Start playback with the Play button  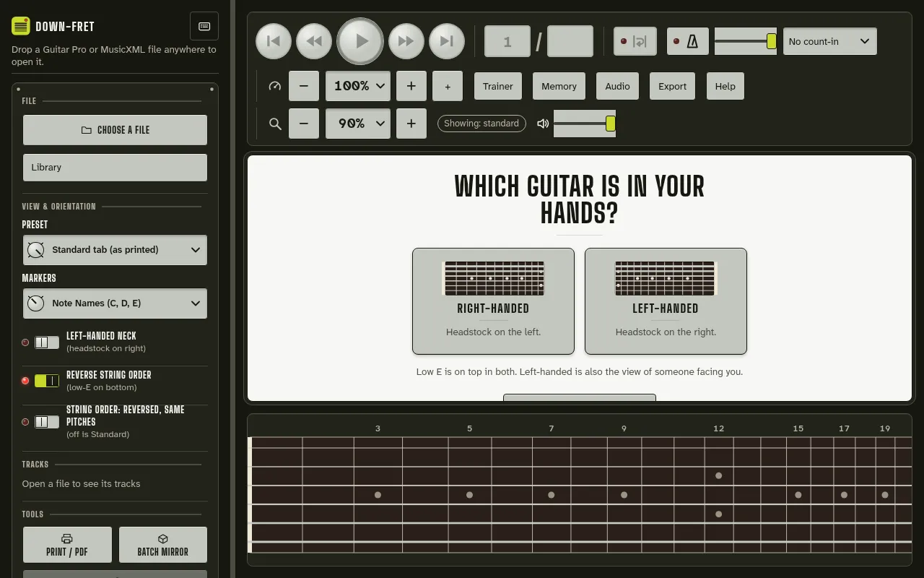pyautogui.click(x=361, y=41)
